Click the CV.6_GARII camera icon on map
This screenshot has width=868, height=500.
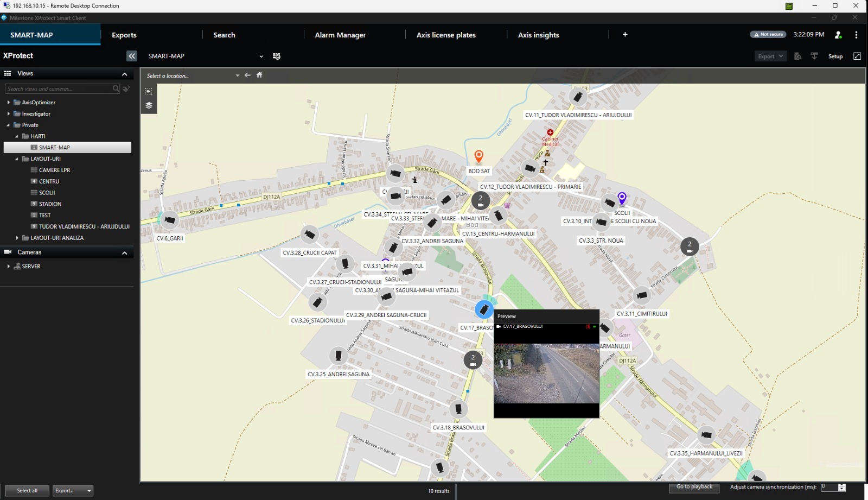[x=170, y=220]
